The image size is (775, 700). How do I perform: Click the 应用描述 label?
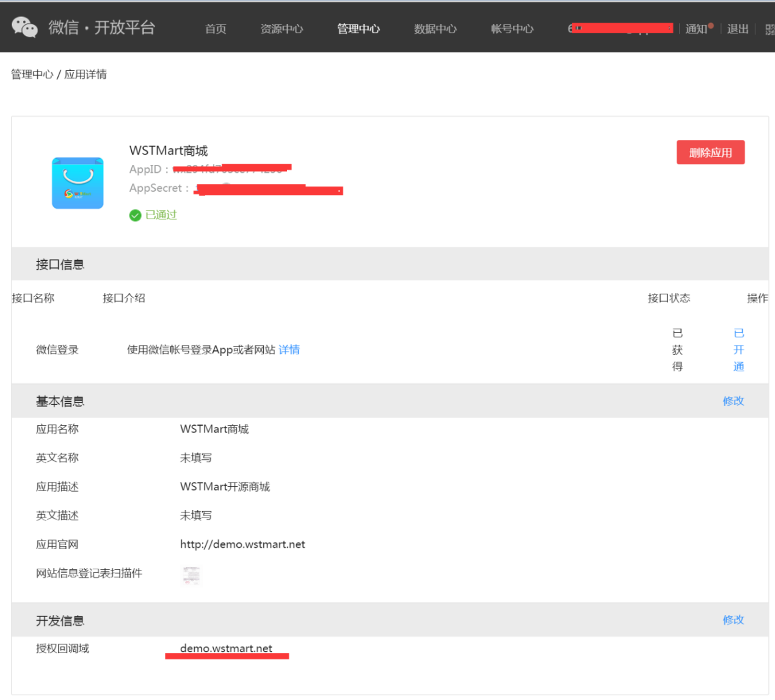(57, 487)
